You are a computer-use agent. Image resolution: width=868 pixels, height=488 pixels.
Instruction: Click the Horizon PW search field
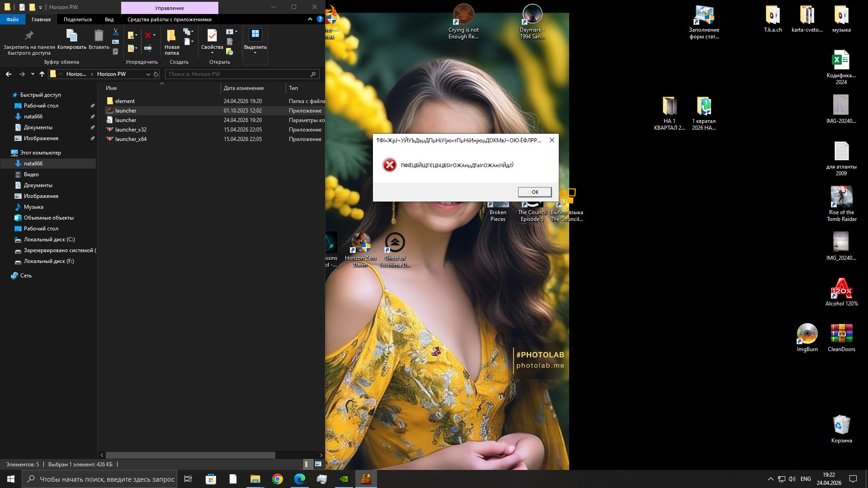[242, 74]
